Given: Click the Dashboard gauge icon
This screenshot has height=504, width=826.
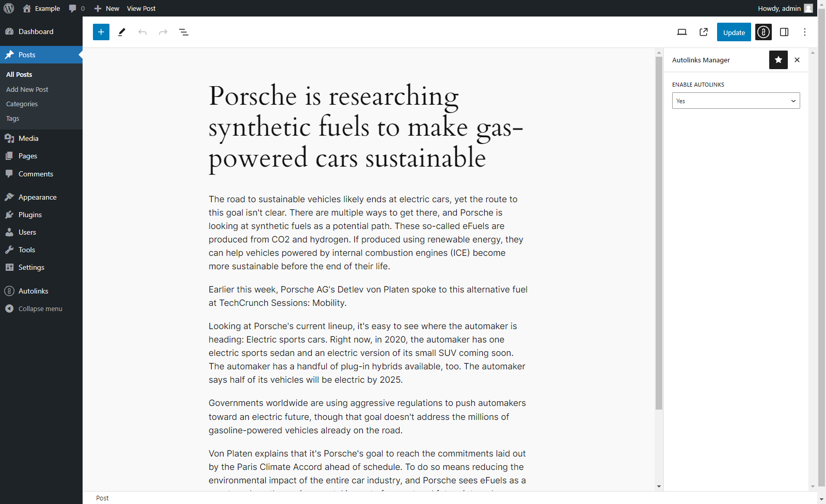Looking at the screenshot, I should tap(9, 31).
